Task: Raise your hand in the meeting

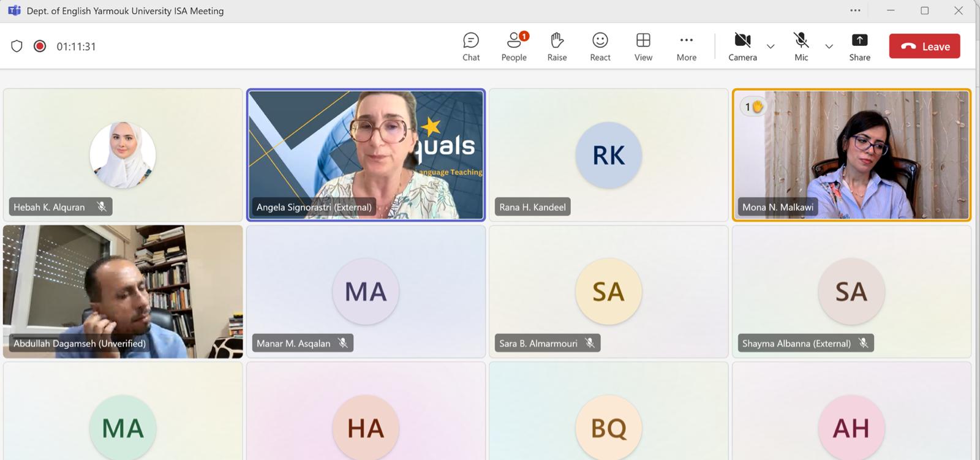Action: pos(557,47)
